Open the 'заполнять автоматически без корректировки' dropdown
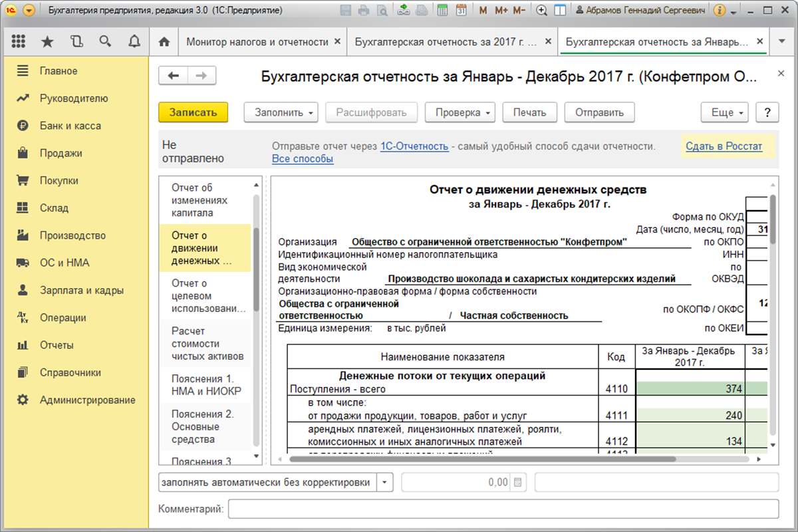This screenshot has width=798, height=532. coord(384,483)
